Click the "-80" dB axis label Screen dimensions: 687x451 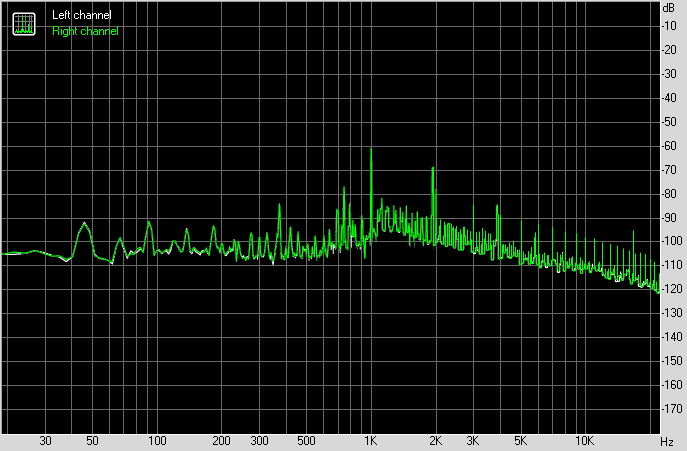coord(669,193)
